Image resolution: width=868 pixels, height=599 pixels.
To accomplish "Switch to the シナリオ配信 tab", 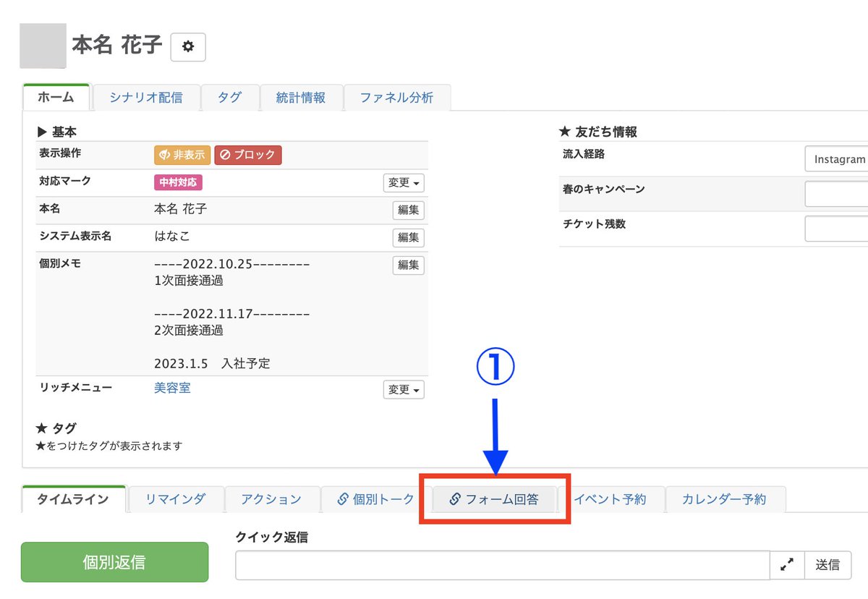I will (x=148, y=96).
